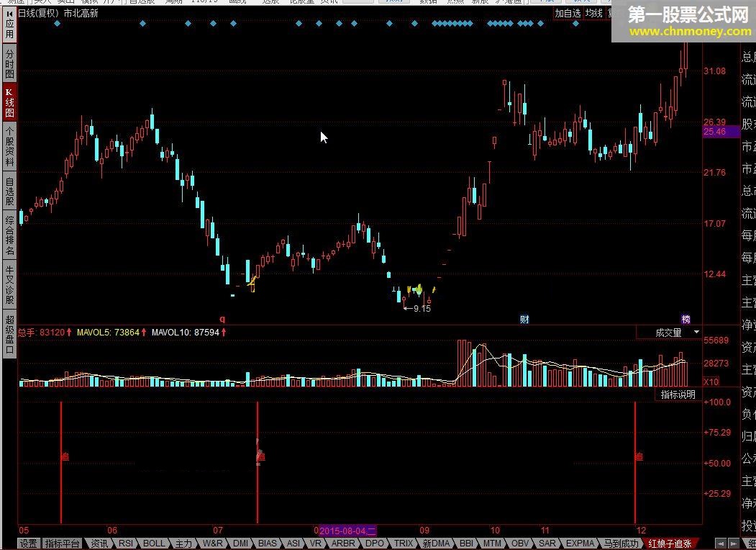This screenshot has height=550, width=756.
Task: Select the W&R indicator tab
Action: [x=213, y=544]
